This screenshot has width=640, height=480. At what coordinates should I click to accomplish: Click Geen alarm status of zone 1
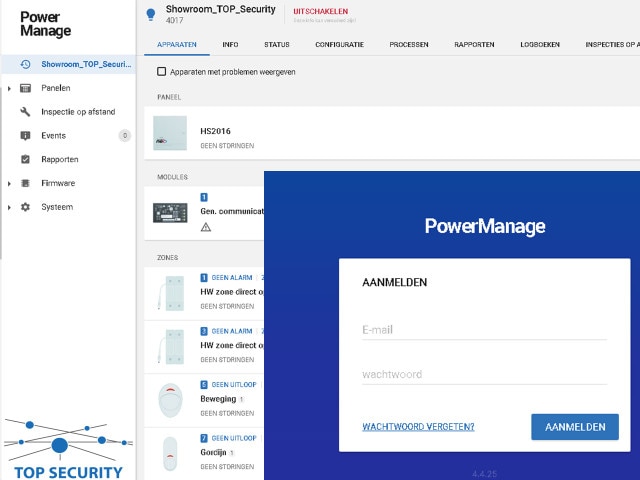click(232, 278)
